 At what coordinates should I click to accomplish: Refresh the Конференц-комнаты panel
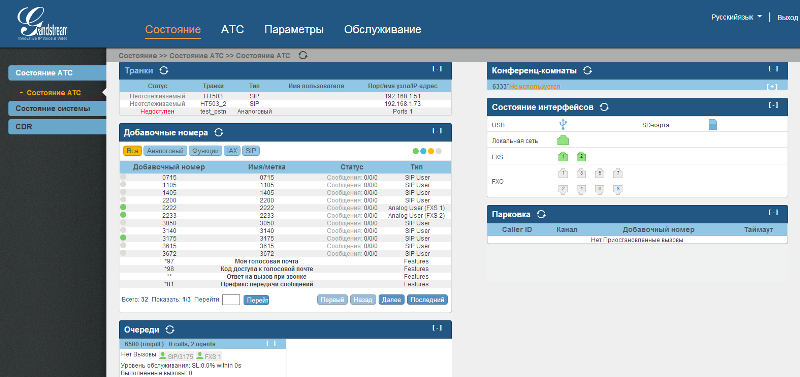(x=587, y=70)
